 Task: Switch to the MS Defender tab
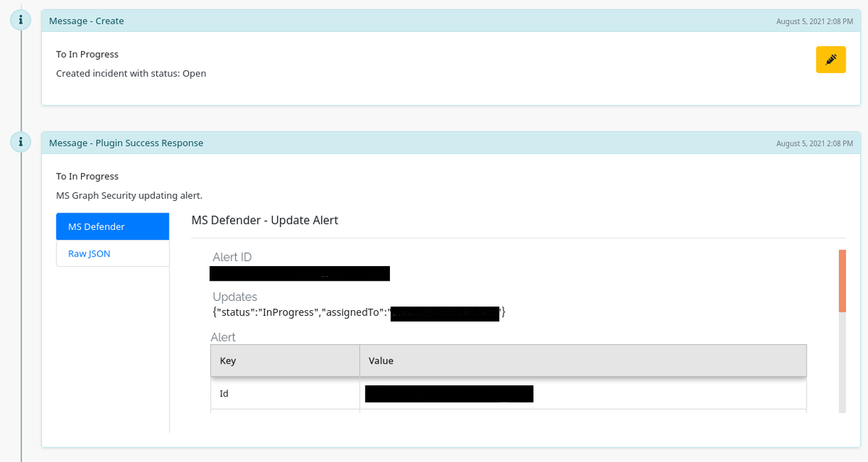click(x=113, y=226)
